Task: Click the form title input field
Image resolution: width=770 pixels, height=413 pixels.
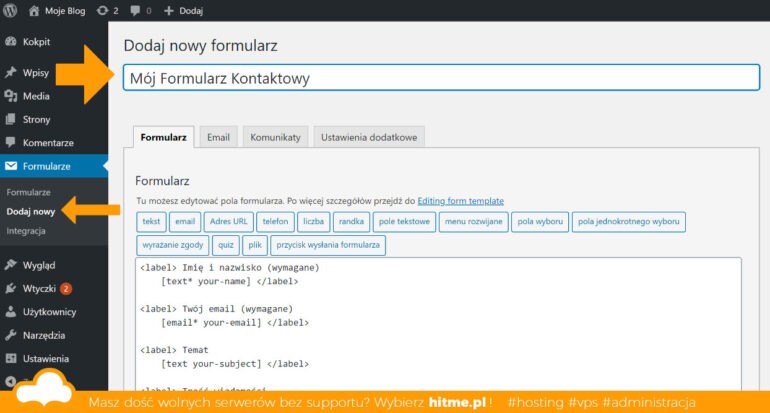Action: coord(441,78)
